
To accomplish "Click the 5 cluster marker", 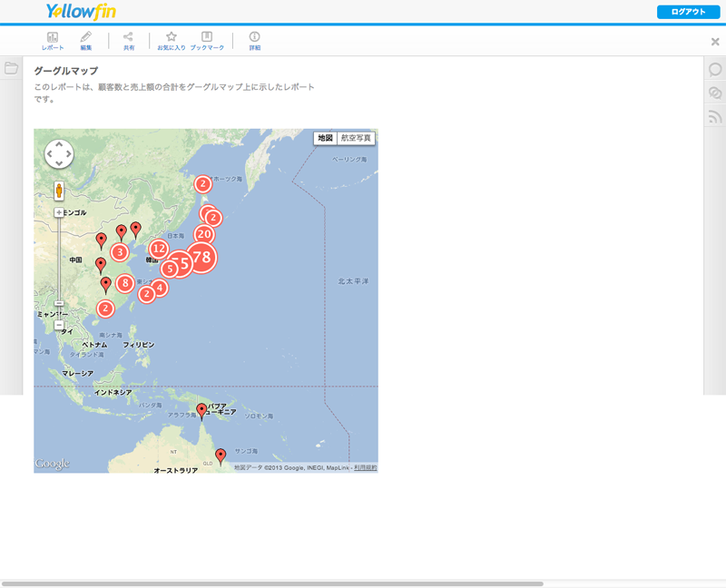I will pyautogui.click(x=170, y=269).
